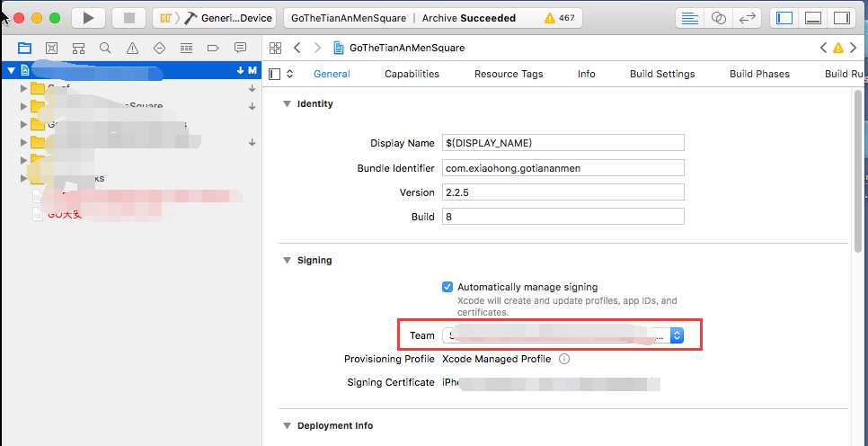
Task: Switch to the Build Phases tab
Action: point(759,74)
